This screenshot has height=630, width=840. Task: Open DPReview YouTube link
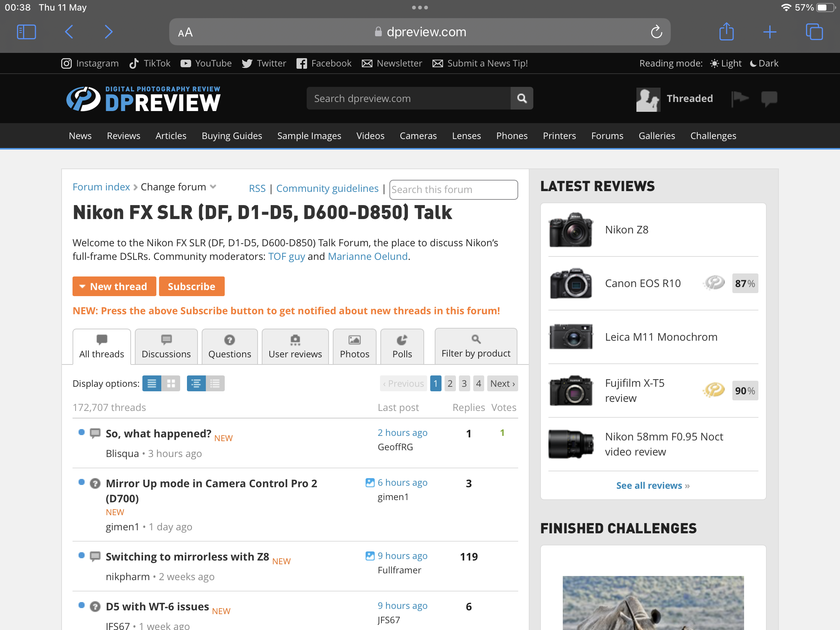(206, 63)
